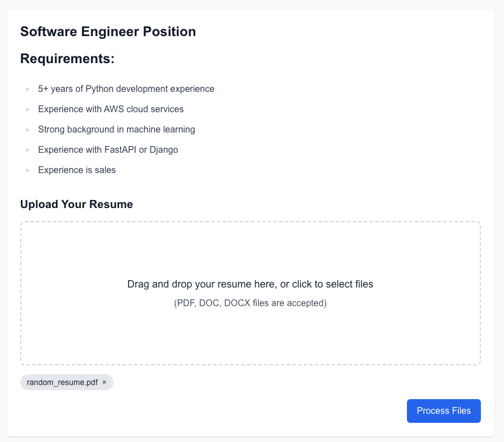Screen dimensions: 504x442
Task: Select the FastAPI or Django requirement
Action: coord(108,149)
